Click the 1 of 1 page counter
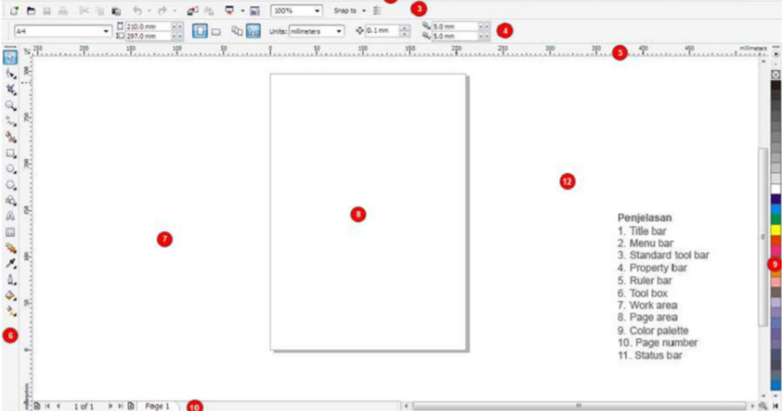 [x=84, y=407]
